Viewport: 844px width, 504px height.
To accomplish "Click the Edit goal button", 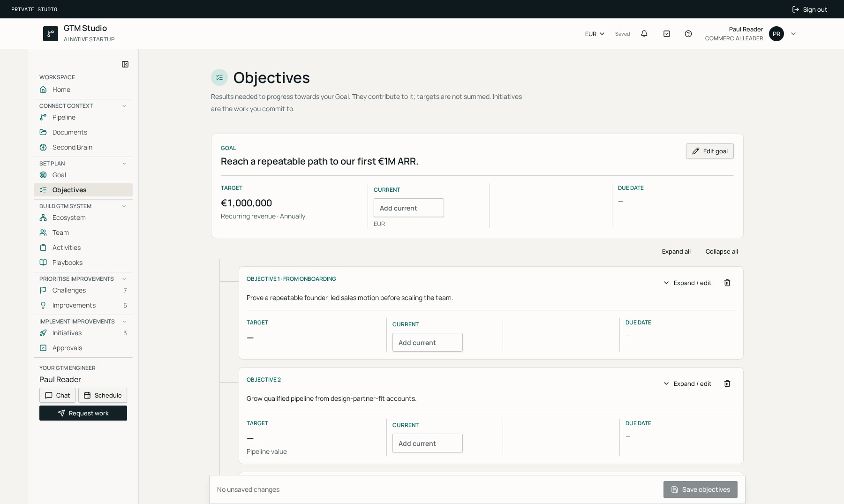I will [710, 151].
